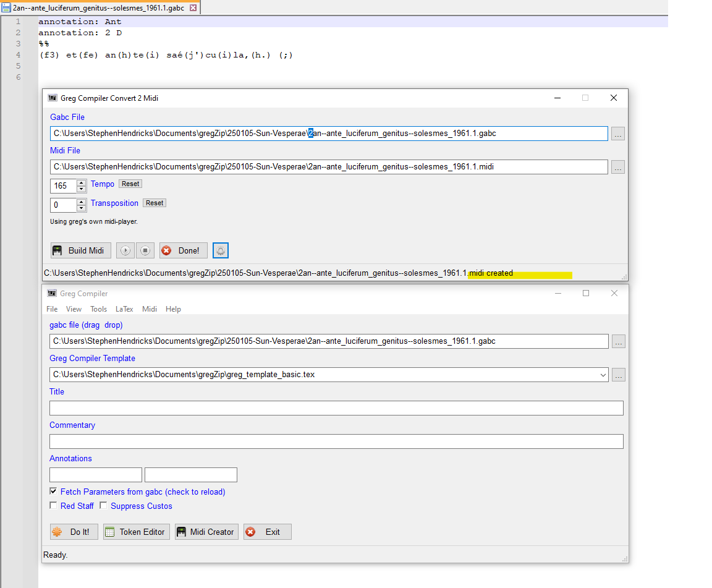
Task: Focus the Transposition number field
Action: point(64,205)
